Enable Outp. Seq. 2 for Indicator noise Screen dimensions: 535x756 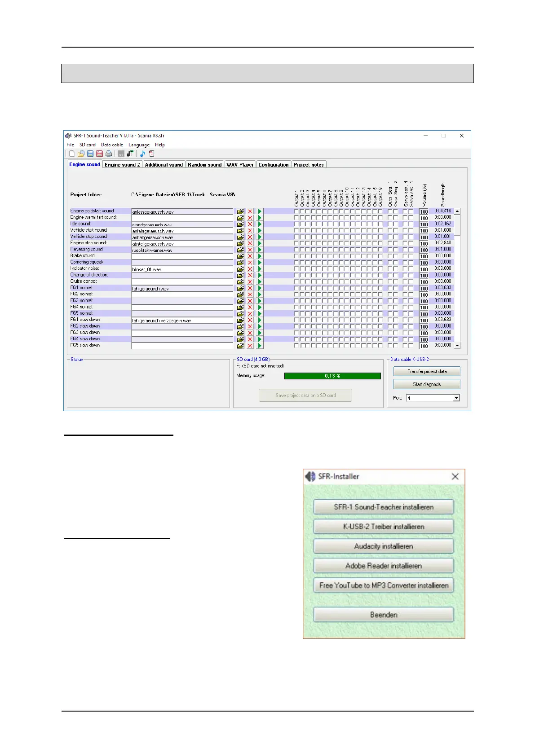pyautogui.click(x=396, y=269)
